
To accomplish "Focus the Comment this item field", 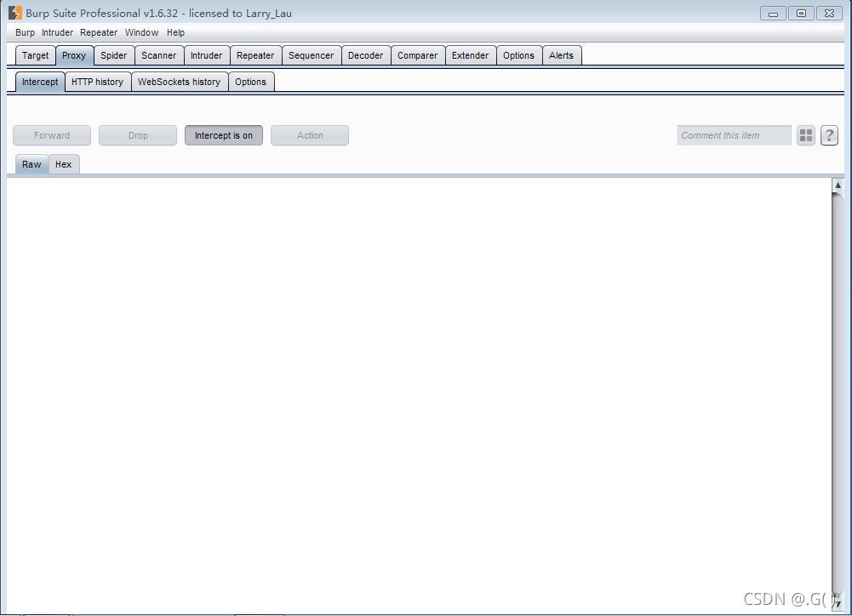I will point(734,135).
